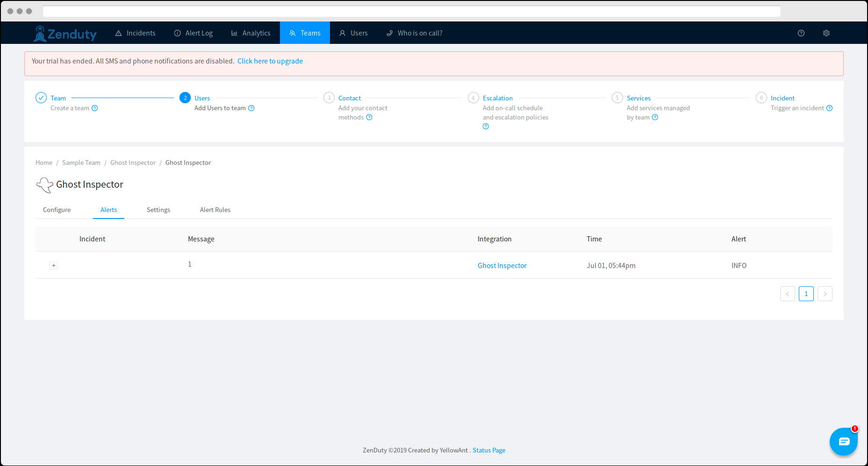Viewport: 868px width, 466px height.
Task: Click the Alert column header
Action: (x=739, y=239)
